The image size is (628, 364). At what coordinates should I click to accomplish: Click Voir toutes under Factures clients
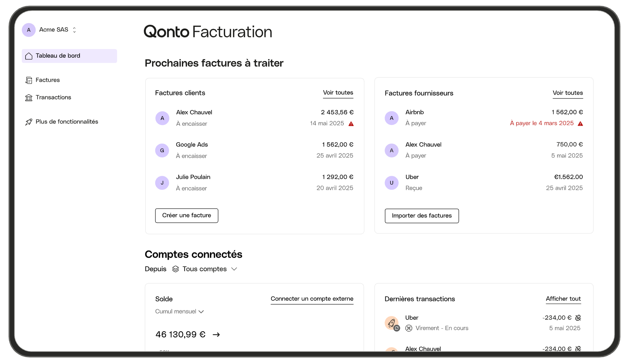pos(338,93)
